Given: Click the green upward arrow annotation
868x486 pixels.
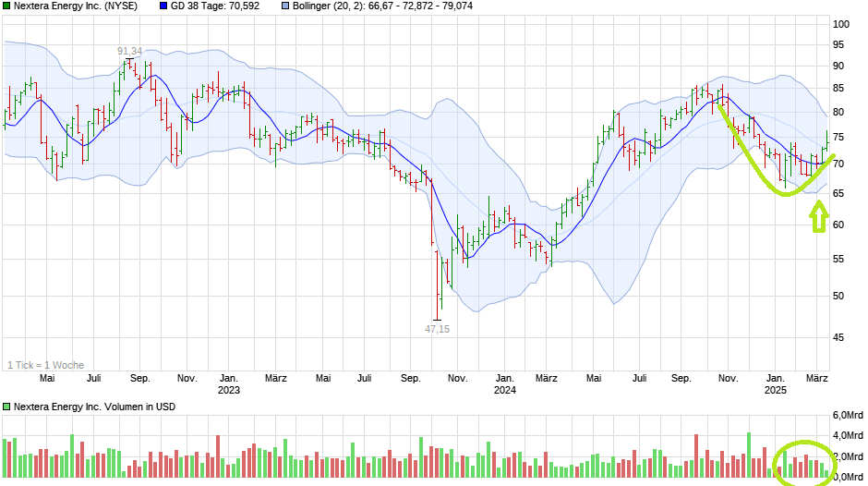Looking at the screenshot, I should (818, 218).
